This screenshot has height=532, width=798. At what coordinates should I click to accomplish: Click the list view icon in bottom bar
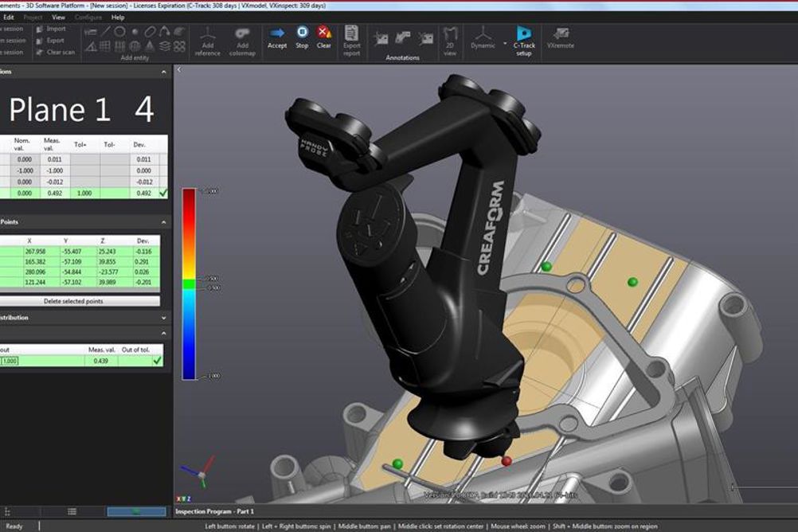(72, 511)
